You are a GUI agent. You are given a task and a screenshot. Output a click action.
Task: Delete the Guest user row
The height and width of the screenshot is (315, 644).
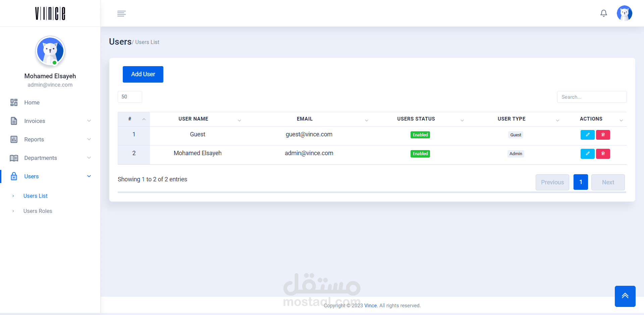[603, 135]
